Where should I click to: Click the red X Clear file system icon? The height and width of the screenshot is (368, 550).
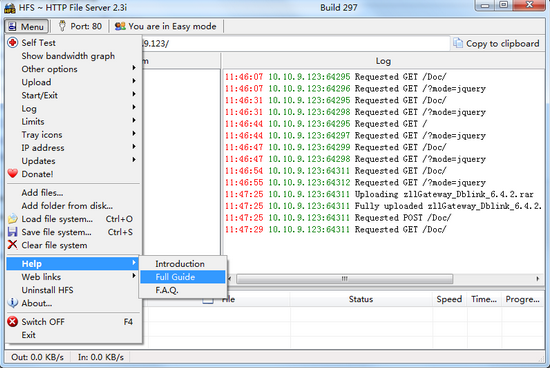click(x=13, y=245)
